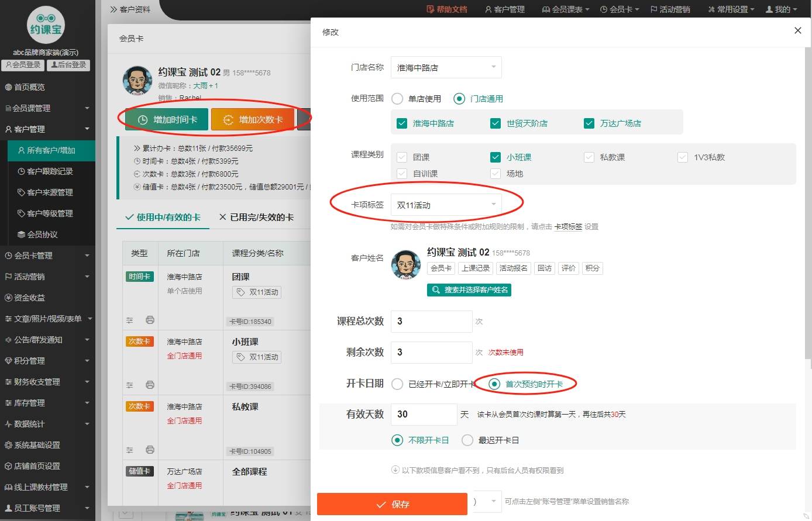This screenshot has width=812, height=521.
Task: Switch to 已用完/失效的卡 tab
Action: pyautogui.click(x=256, y=217)
